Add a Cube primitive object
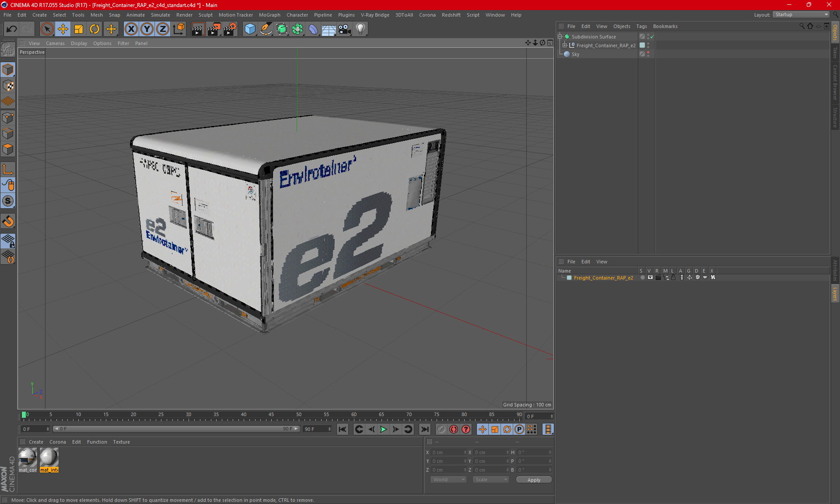 (x=250, y=29)
